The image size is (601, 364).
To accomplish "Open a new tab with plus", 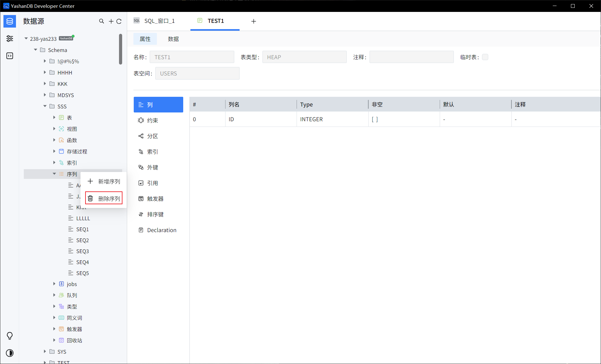I will click(x=254, y=21).
